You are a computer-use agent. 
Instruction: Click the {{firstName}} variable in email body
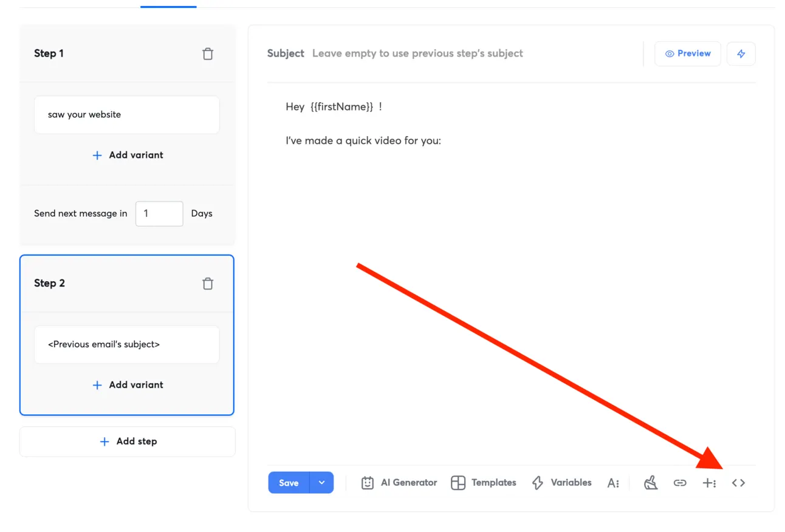click(341, 107)
